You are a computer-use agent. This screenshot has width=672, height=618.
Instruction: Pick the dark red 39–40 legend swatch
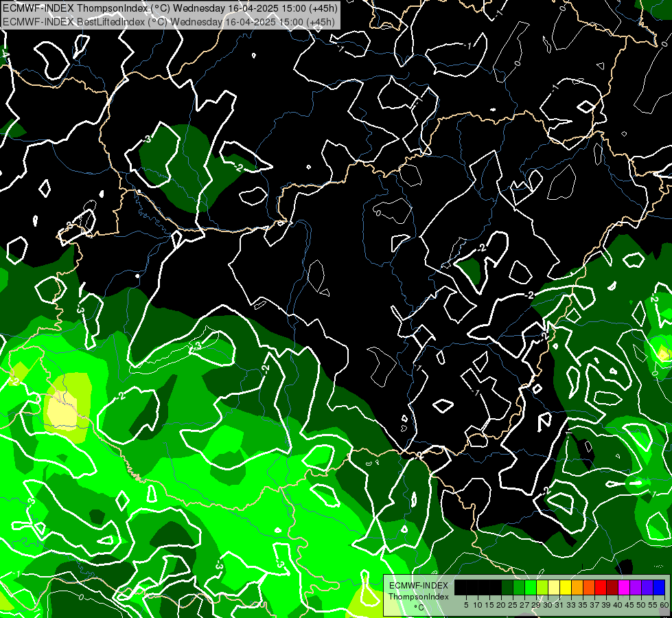coord(612,588)
